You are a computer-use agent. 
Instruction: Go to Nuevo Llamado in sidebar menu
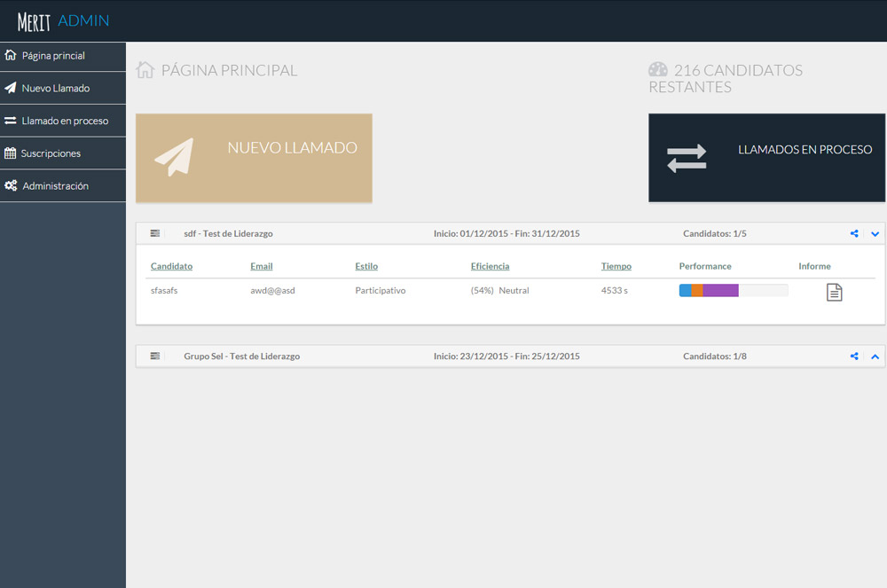point(55,89)
